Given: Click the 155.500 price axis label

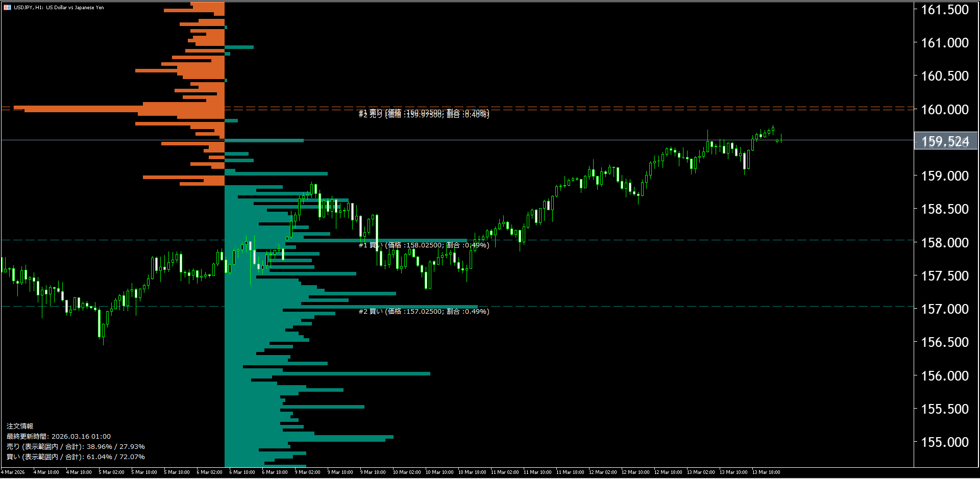Looking at the screenshot, I should click(945, 409).
